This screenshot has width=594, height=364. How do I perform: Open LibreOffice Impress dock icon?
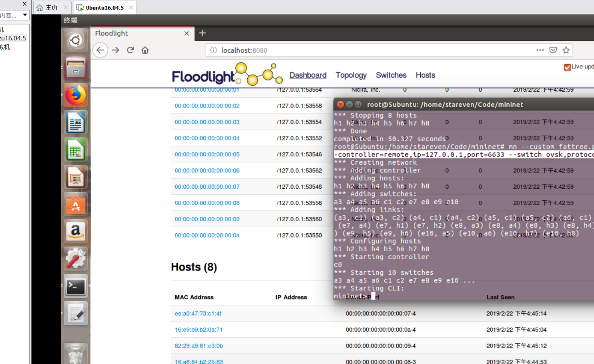pyautogui.click(x=75, y=177)
